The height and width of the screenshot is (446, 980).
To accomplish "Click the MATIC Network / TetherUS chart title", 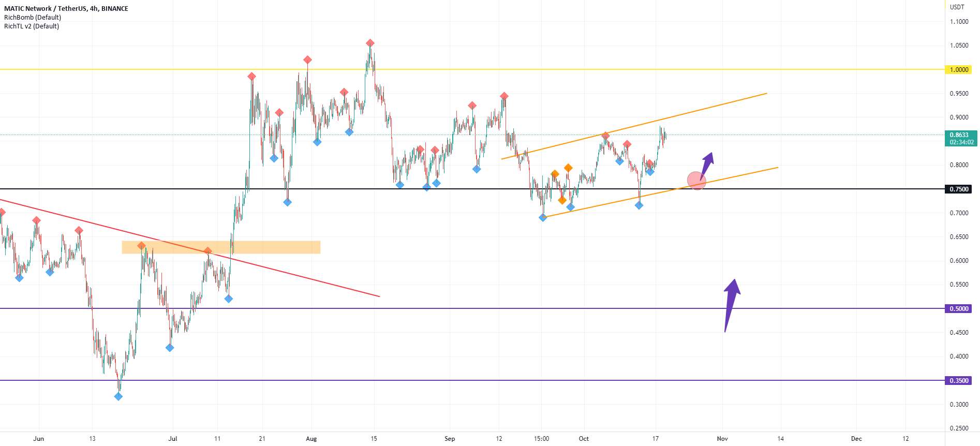I will 66,8.
